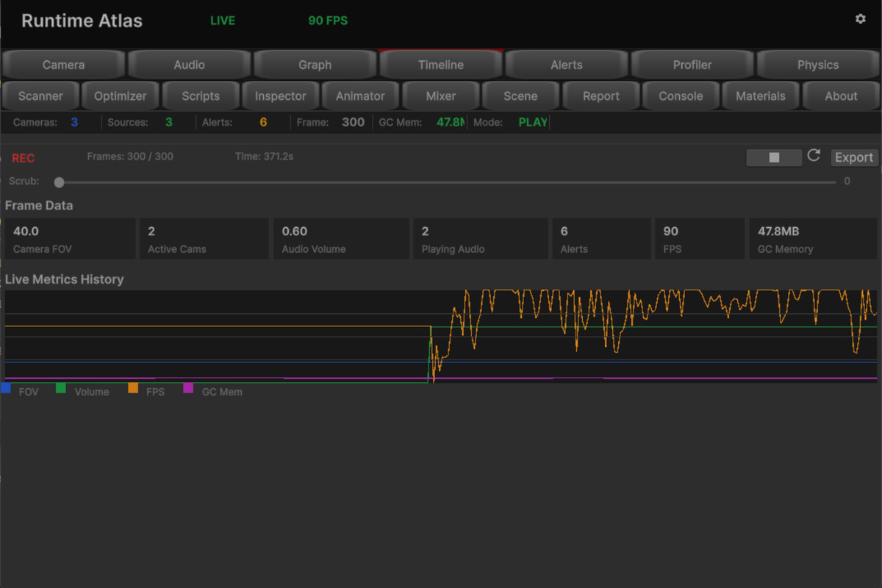The height and width of the screenshot is (588, 882).
Task: Click the green LIVE status label
Action: pyautogui.click(x=223, y=21)
